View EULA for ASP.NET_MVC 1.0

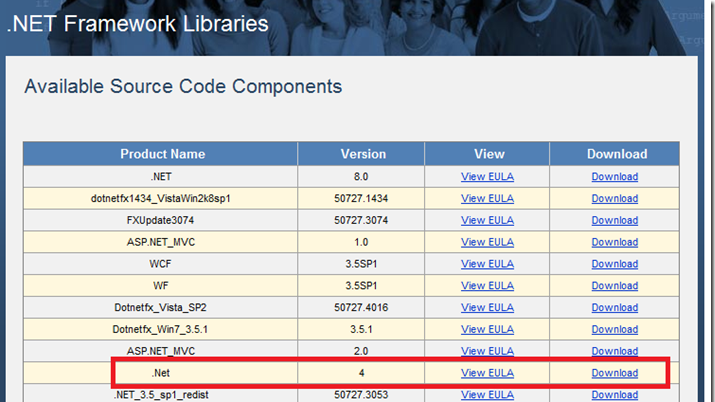[x=487, y=242]
